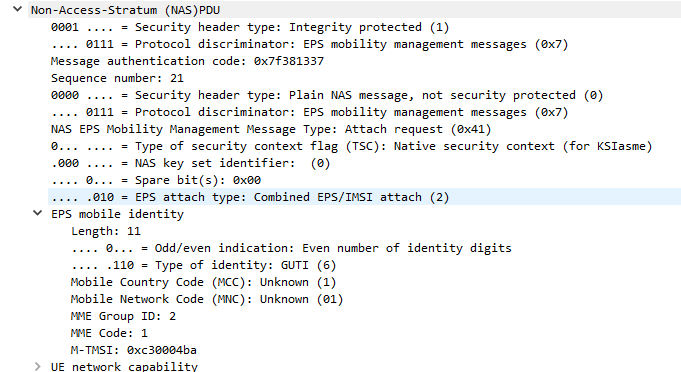Screen dimensions: 681x372
Task: Select the Mobile Network Code (MNC) line
Action: point(207,299)
